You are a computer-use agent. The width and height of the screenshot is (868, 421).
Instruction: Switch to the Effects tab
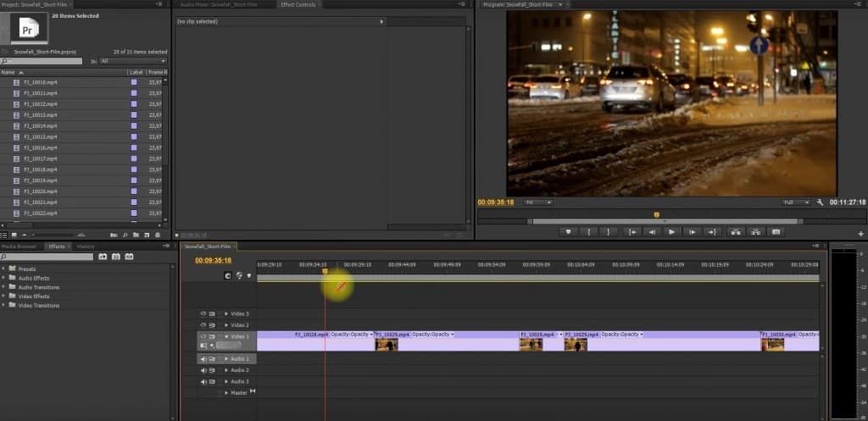click(x=57, y=247)
